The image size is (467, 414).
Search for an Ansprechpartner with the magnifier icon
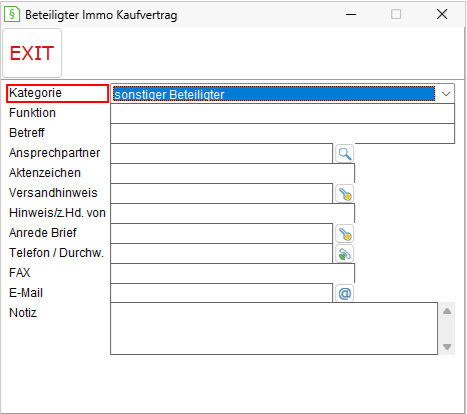(x=344, y=154)
